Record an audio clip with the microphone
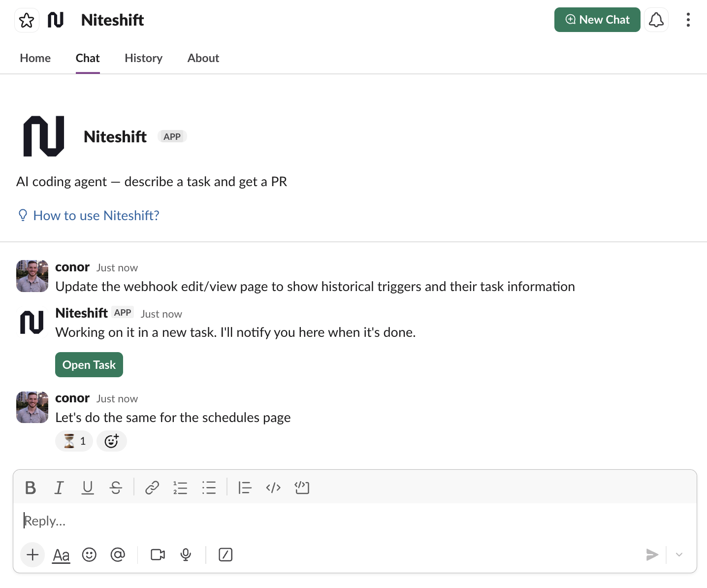This screenshot has height=588, width=707. 186,555
